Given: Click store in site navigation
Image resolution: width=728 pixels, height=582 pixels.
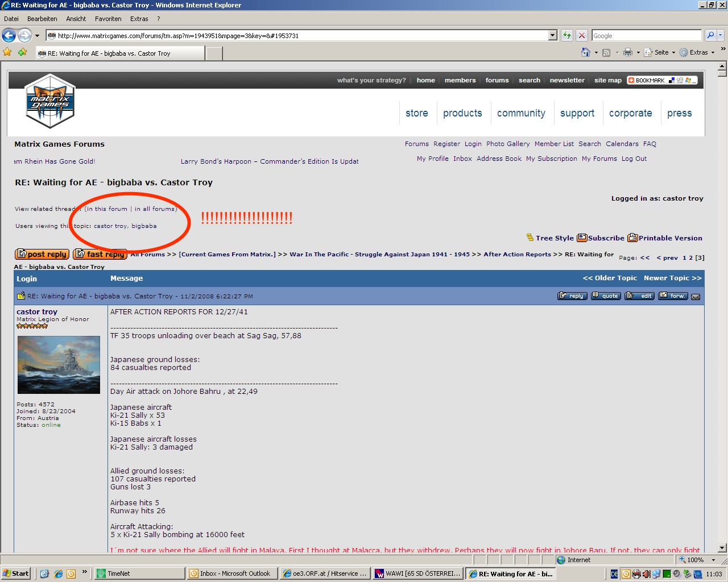Looking at the screenshot, I should click(417, 113).
